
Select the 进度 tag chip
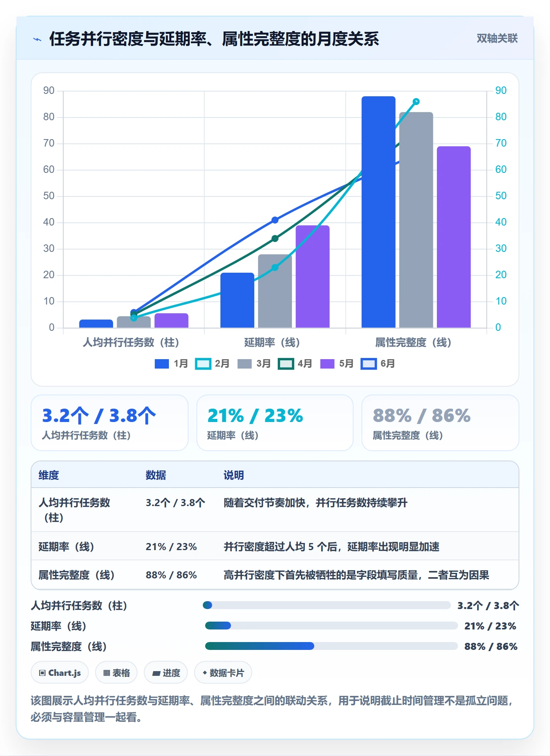[166, 673]
